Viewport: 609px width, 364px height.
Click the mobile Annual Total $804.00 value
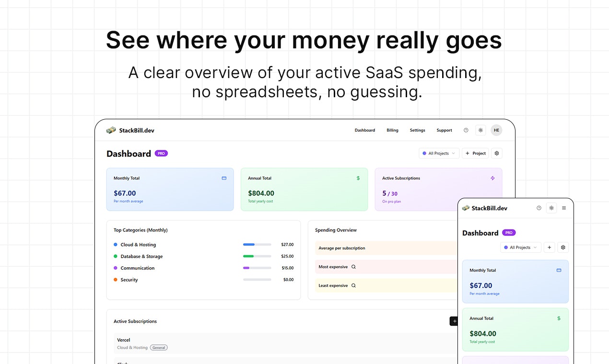483,333
